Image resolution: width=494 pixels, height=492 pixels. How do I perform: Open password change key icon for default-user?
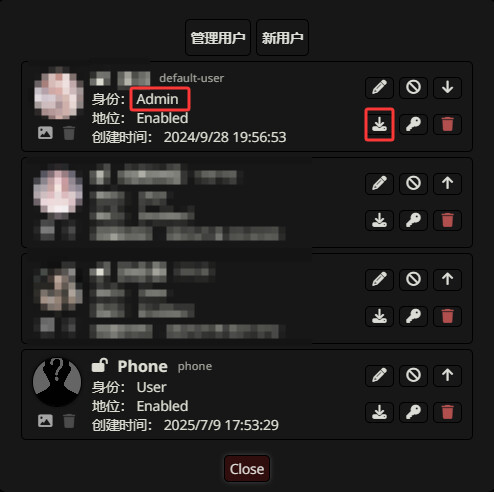413,124
